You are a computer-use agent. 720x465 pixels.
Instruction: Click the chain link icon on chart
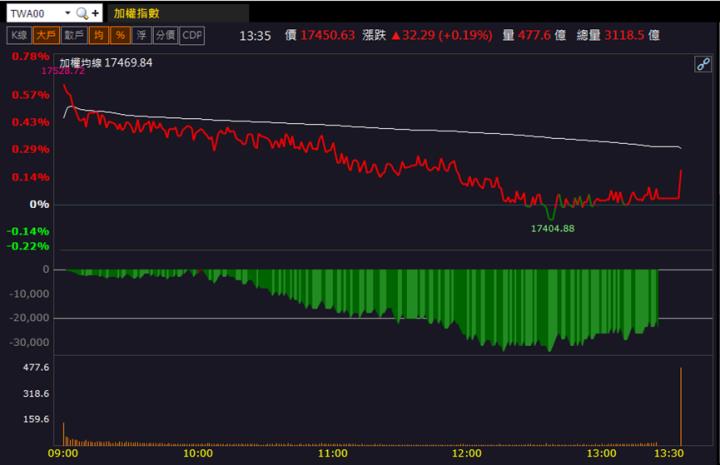pos(703,64)
